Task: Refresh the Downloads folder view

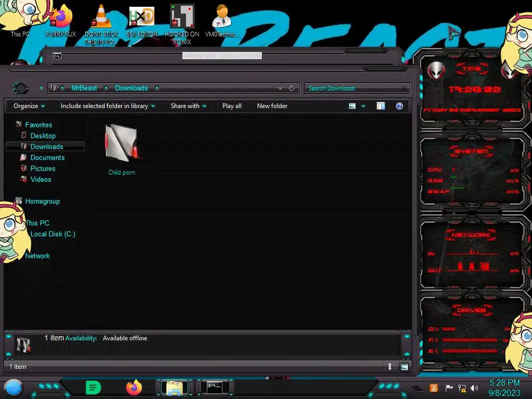Action: click(291, 88)
